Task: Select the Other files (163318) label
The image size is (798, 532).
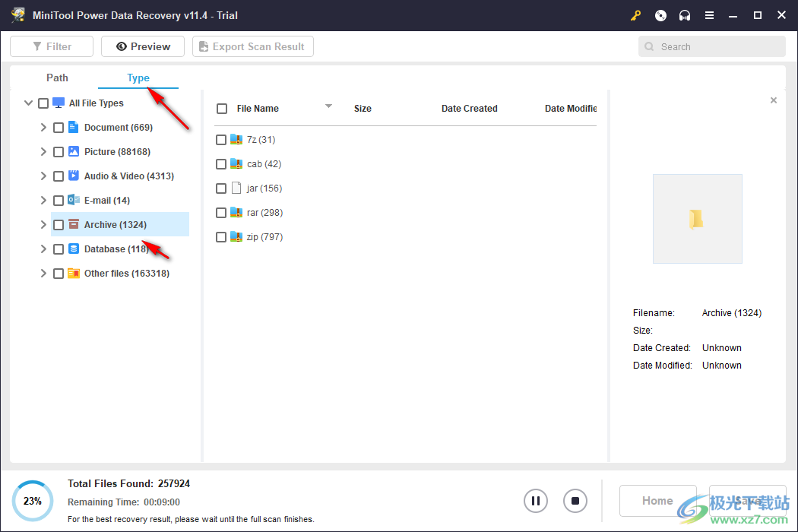Action: pyautogui.click(x=127, y=274)
